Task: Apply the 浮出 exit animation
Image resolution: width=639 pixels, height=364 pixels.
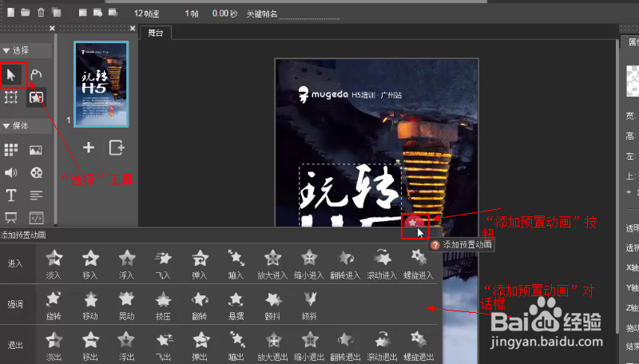Action: [x=127, y=346]
